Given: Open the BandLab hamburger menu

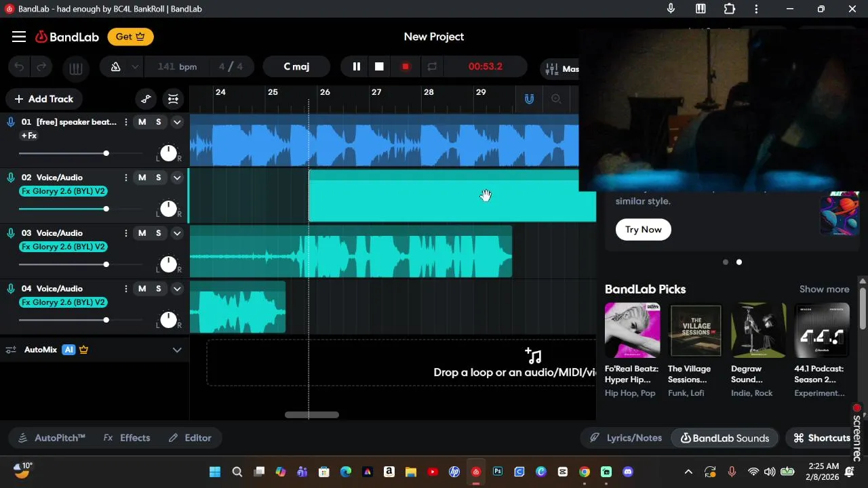Looking at the screenshot, I should point(19,37).
